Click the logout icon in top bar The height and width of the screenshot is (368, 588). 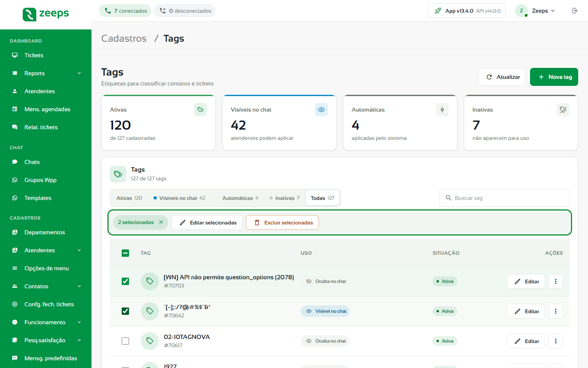click(x=575, y=11)
